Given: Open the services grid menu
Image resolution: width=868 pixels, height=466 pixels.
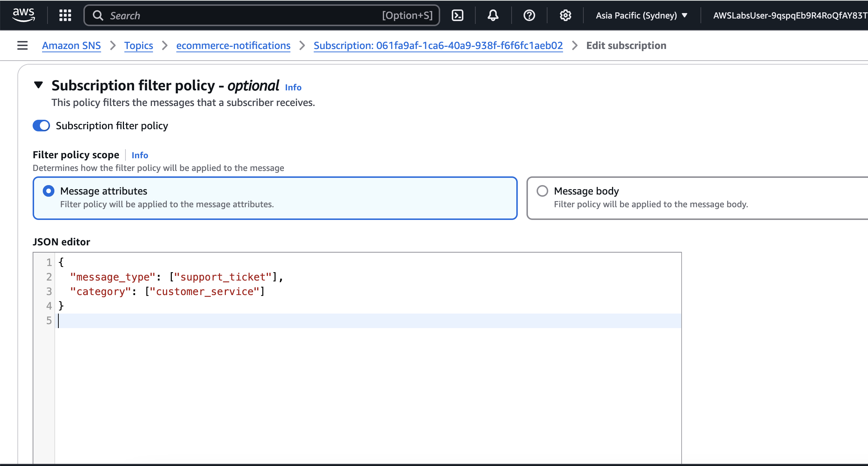Looking at the screenshot, I should (65, 15).
